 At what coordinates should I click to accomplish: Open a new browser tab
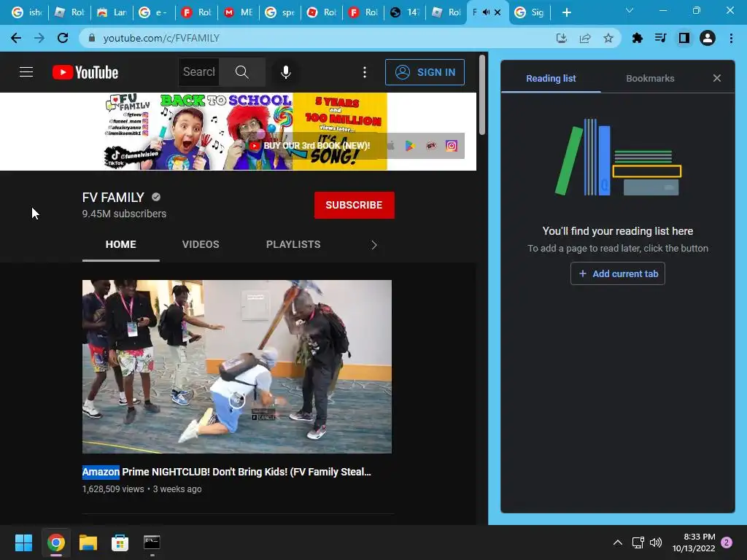[x=566, y=12]
